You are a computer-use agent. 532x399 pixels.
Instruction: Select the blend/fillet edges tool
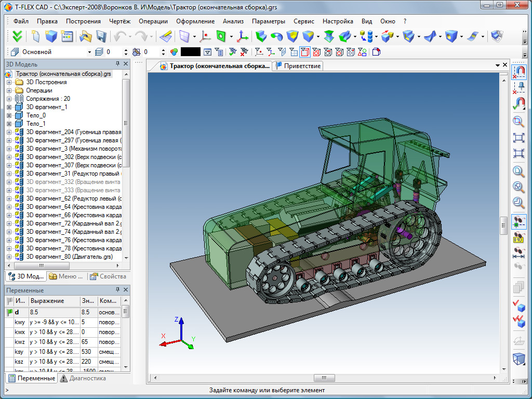coord(308,36)
